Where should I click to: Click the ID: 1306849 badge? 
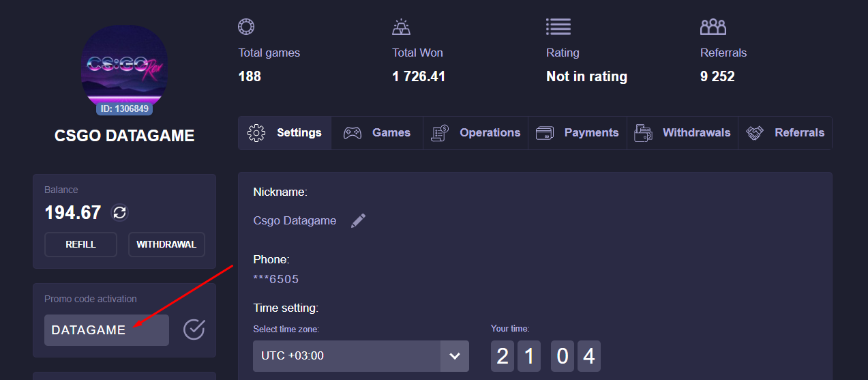tap(124, 108)
